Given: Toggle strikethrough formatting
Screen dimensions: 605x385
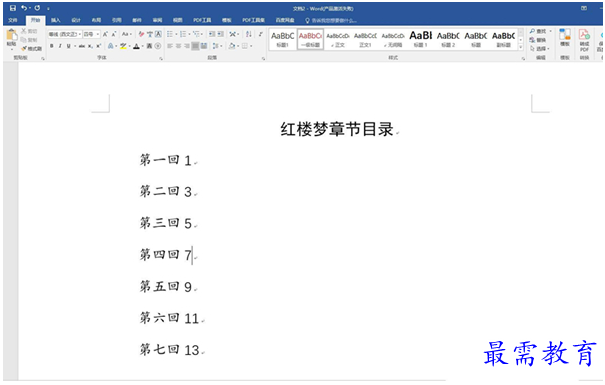Looking at the screenshot, I should click(82, 46).
